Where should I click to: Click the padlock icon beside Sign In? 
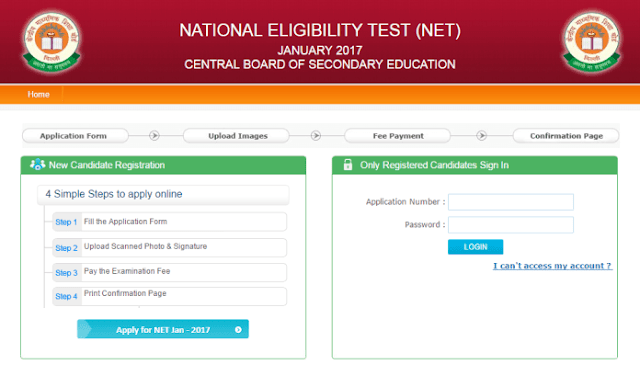[348, 165]
